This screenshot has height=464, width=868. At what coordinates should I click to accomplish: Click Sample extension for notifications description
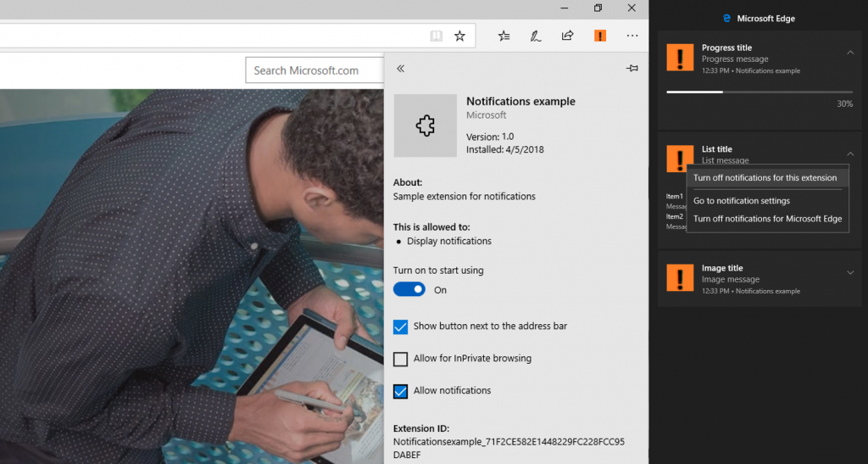[464, 196]
